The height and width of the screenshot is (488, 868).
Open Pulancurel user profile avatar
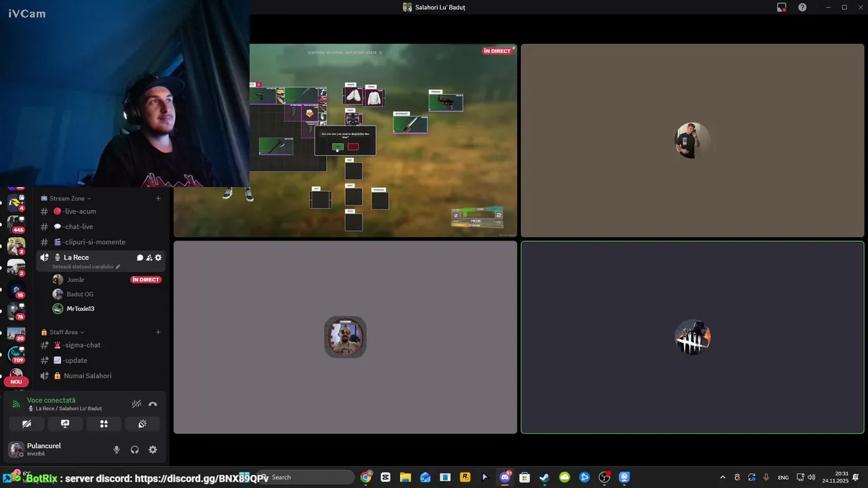[x=16, y=449]
